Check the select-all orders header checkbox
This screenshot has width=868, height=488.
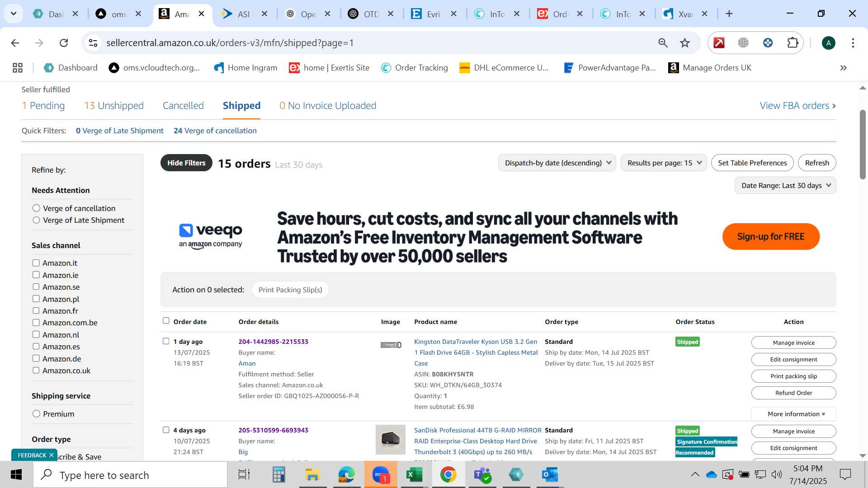166,321
